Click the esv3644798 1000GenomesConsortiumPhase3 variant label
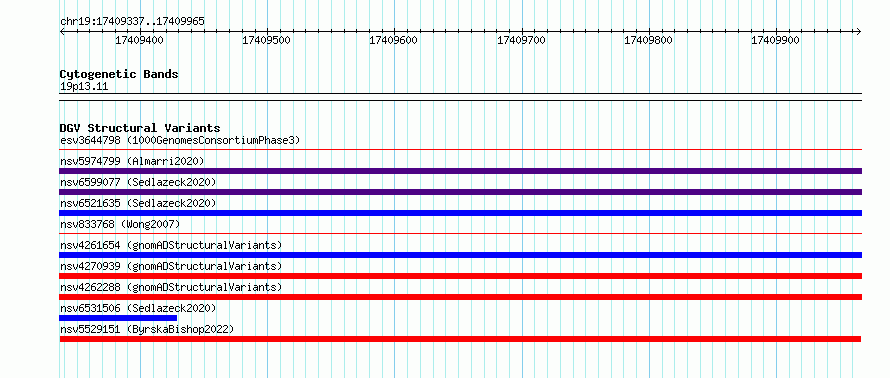 point(180,140)
